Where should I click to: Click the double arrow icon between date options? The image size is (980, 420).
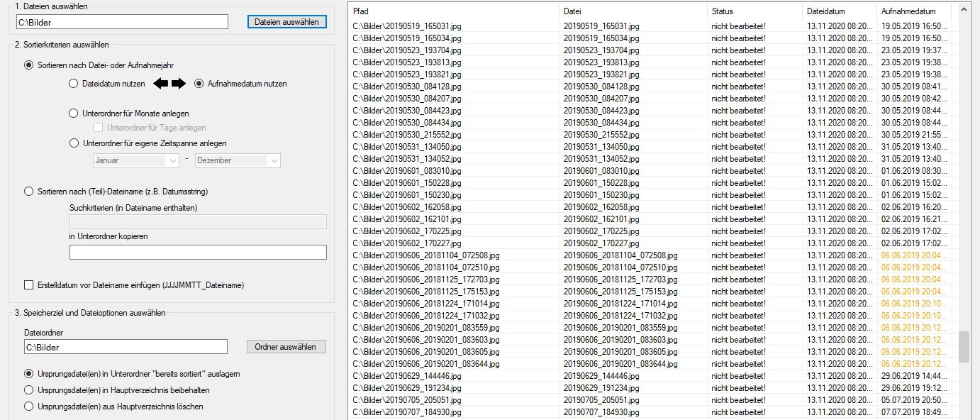(x=169, y=84)
